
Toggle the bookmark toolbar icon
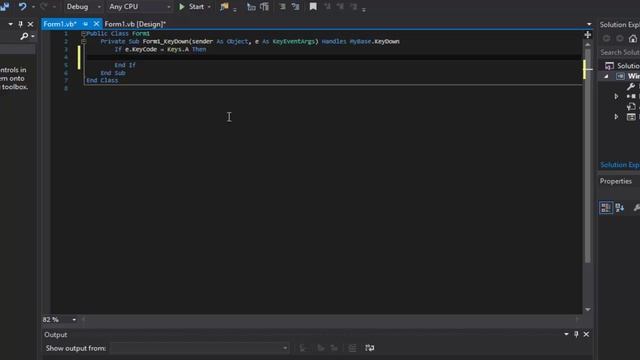[x=313, y=7]
